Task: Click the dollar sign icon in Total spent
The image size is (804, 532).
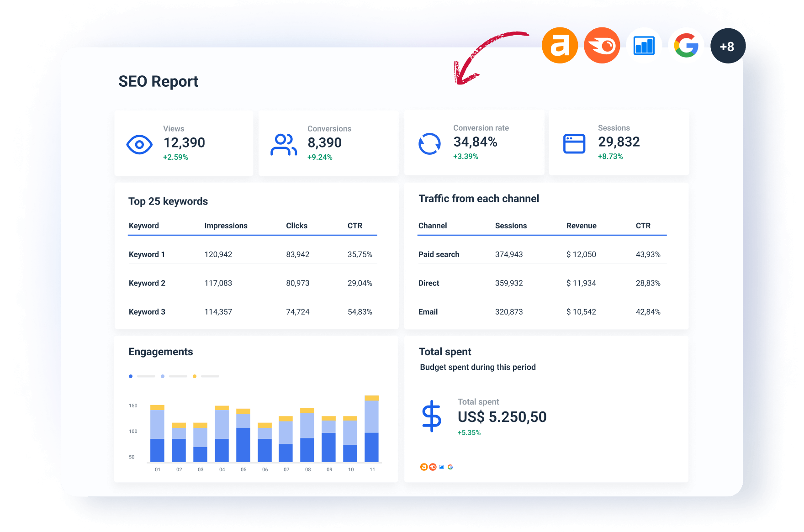Action: [x=431, y=416]
